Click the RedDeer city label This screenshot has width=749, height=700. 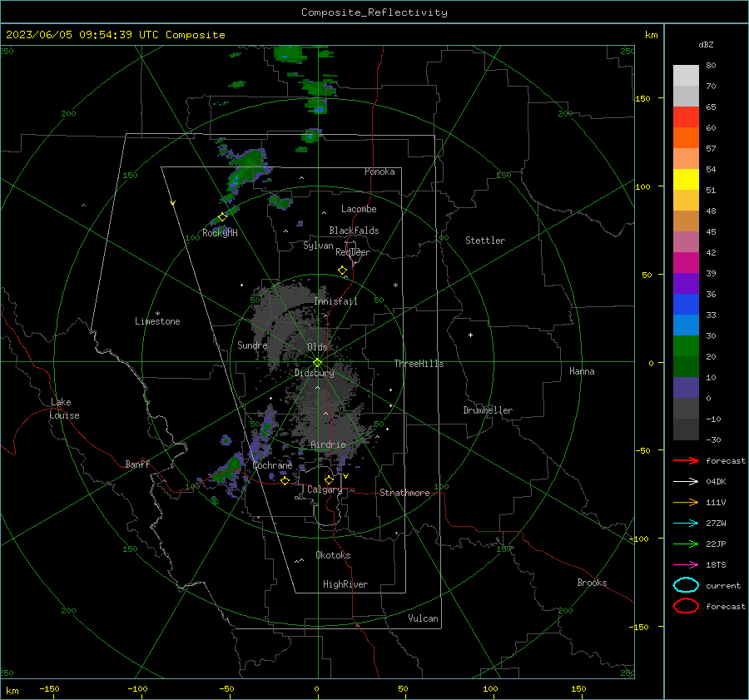(x=353, y=252)
